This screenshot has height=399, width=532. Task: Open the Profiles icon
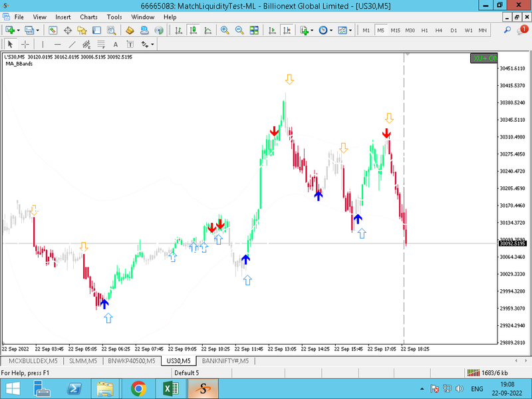(29, 30)
